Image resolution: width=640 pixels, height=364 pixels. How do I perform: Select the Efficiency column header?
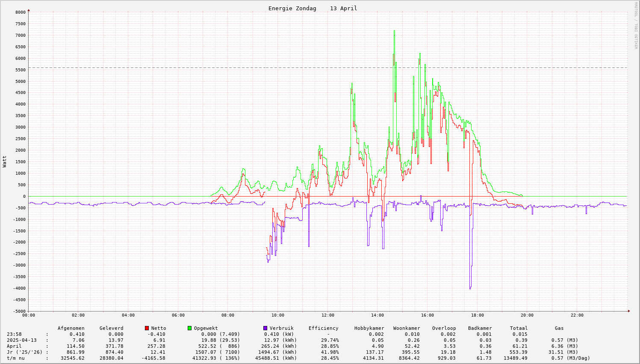[323, 328]
